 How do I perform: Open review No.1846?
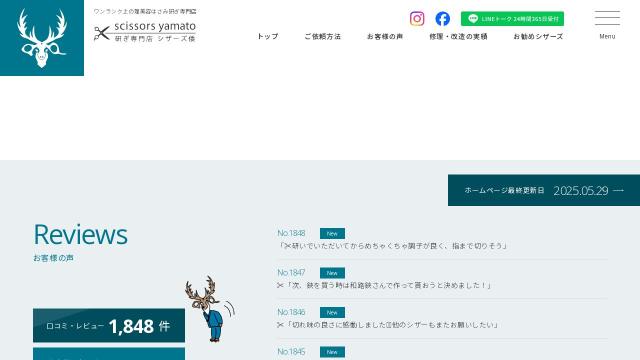[x=442, y=319]
